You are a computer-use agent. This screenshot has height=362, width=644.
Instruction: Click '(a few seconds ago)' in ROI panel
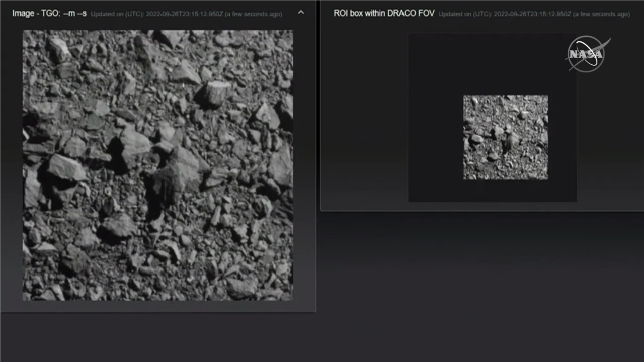coord(601,14)
